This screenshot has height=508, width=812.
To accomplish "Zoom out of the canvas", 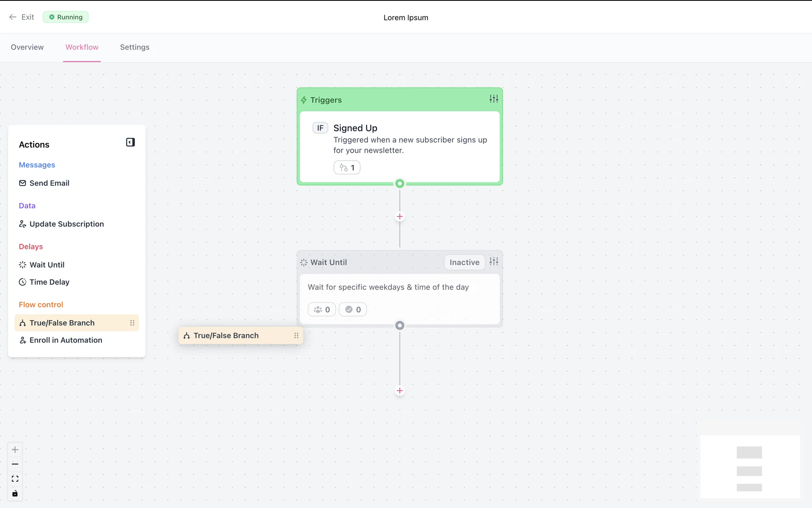I will point(15,464).
